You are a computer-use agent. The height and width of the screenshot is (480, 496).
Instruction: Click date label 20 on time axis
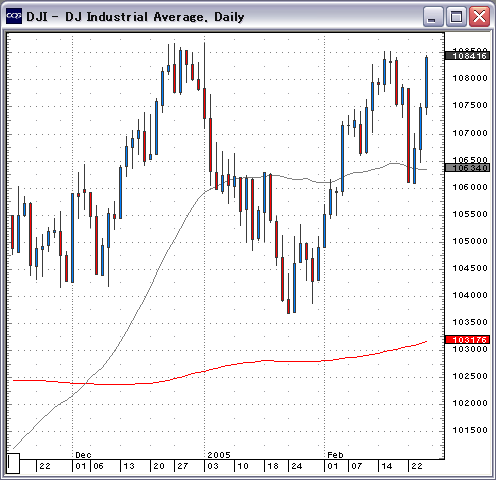159,466
